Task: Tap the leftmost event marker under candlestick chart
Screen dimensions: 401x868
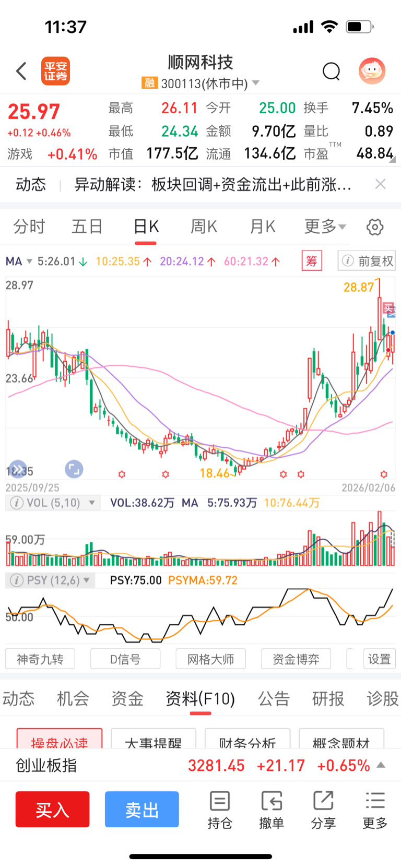Action: point(122,474)
